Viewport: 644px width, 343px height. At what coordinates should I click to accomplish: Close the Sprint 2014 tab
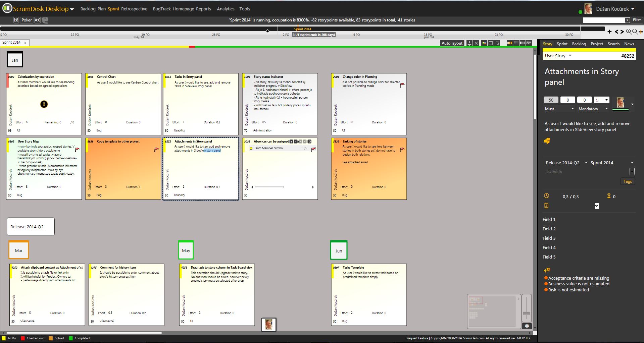tap(25, 43)
